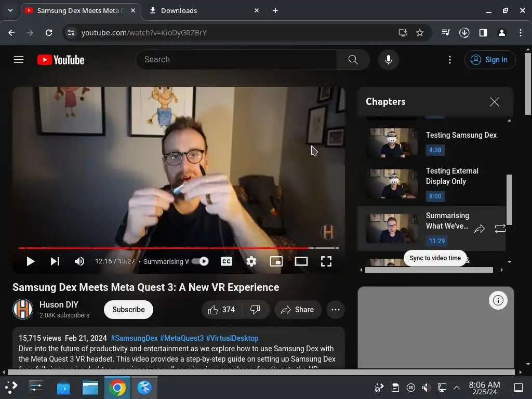Seek on the red video progress bar
Screen dimensions: 532x399
179,248
